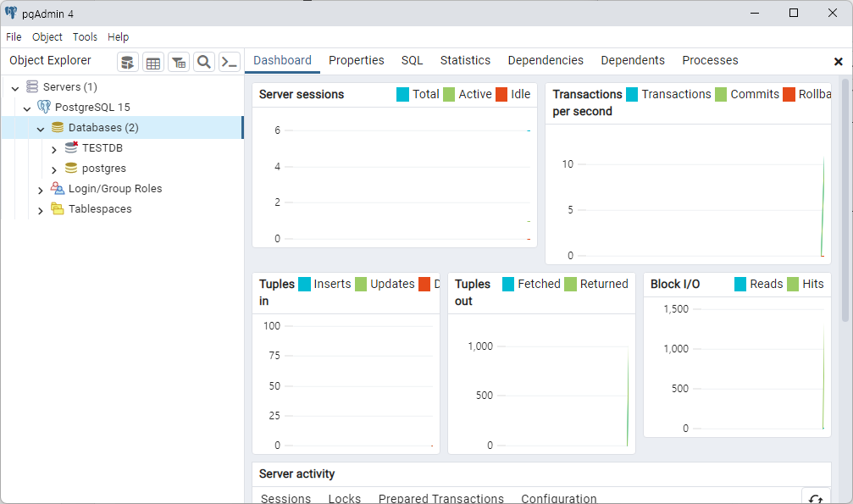Screen dimensions: 853x504
Task: Open the Help menu
Action: 118,37
